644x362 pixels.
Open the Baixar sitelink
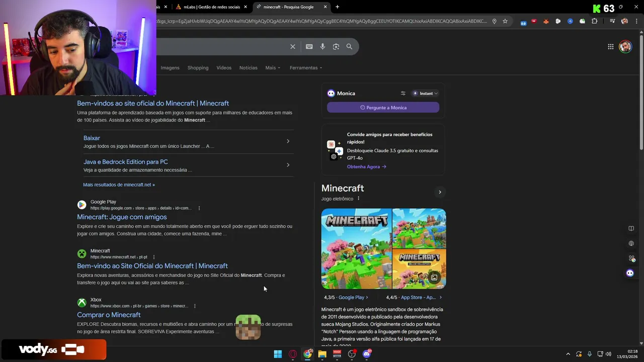(92, 138)
